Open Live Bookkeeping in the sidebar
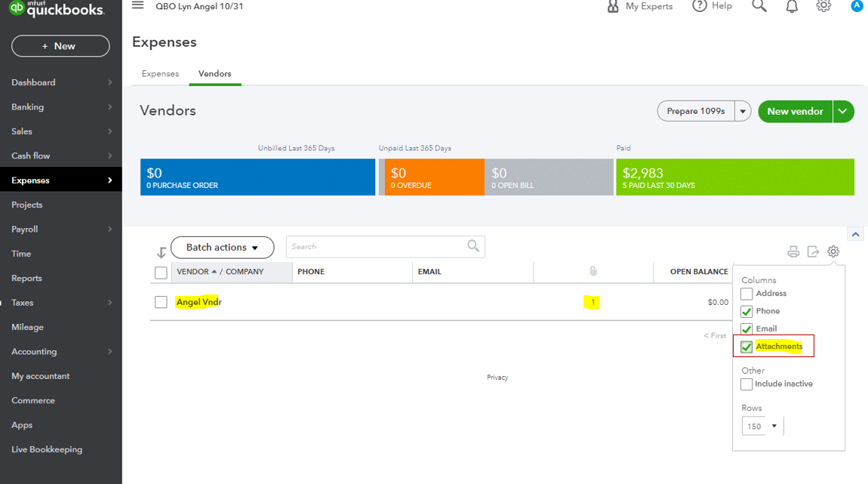Image resolution: width=868 pixels, height=484 pixels. pos(47,450)
